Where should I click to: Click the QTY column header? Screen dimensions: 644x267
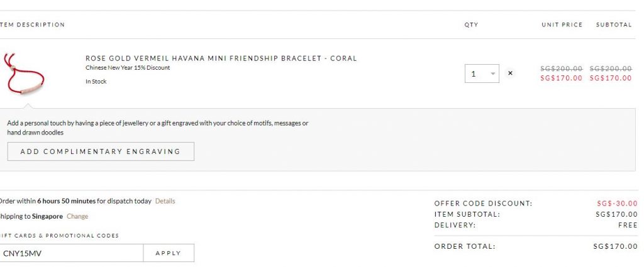(x=471, y=25)
